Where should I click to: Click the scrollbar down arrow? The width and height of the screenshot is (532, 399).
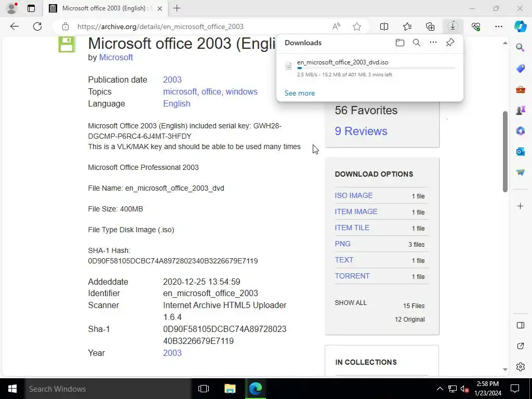(x=505, y=369)
